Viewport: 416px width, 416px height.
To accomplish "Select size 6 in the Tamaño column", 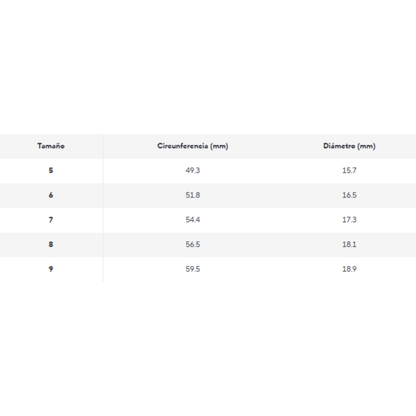I will 51,195.
